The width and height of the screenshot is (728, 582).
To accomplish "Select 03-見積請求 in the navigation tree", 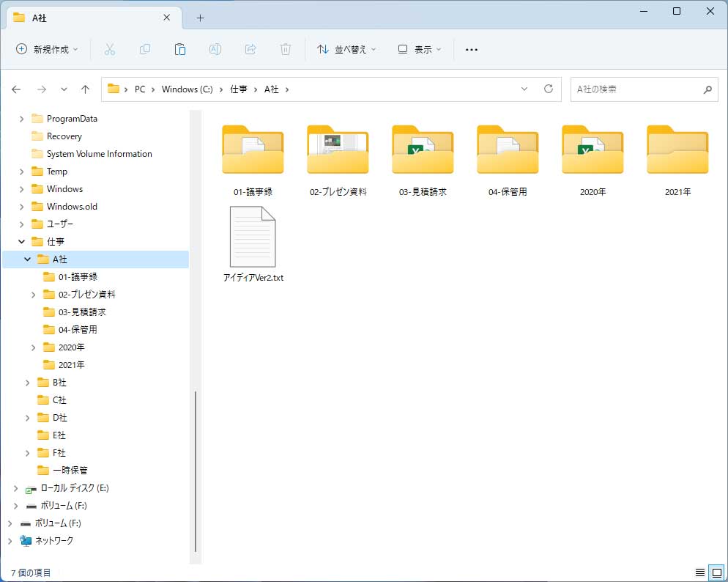I will coord(82,312).
